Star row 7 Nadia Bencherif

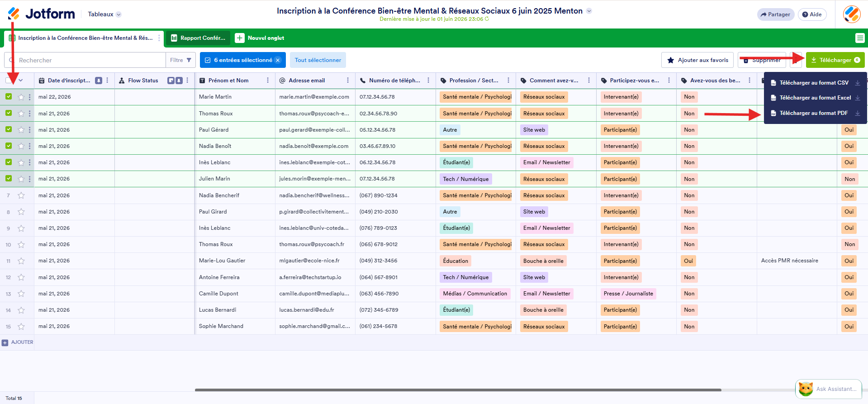click(21, 195)
